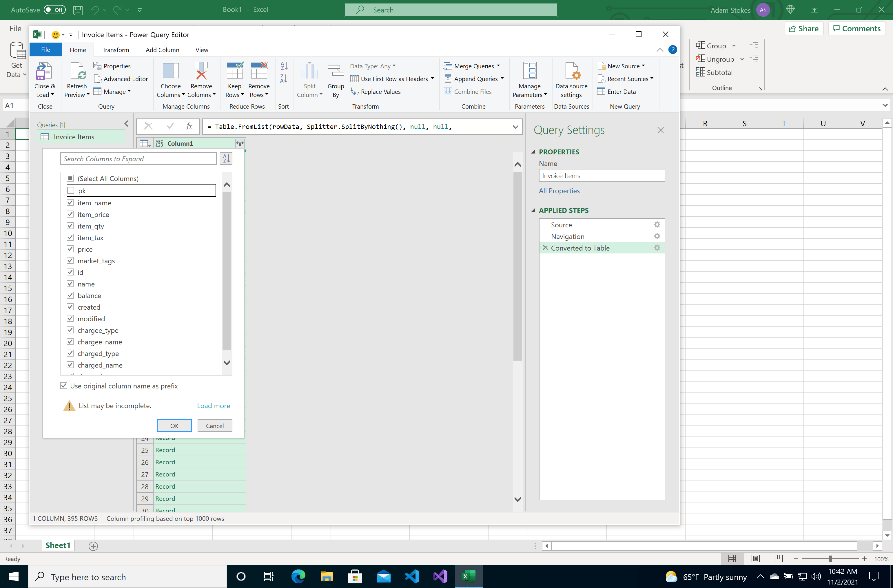The width and height of the screenshot is (893, 588).
Task: Switch to the Transform tab
Action: click(116, 50)
